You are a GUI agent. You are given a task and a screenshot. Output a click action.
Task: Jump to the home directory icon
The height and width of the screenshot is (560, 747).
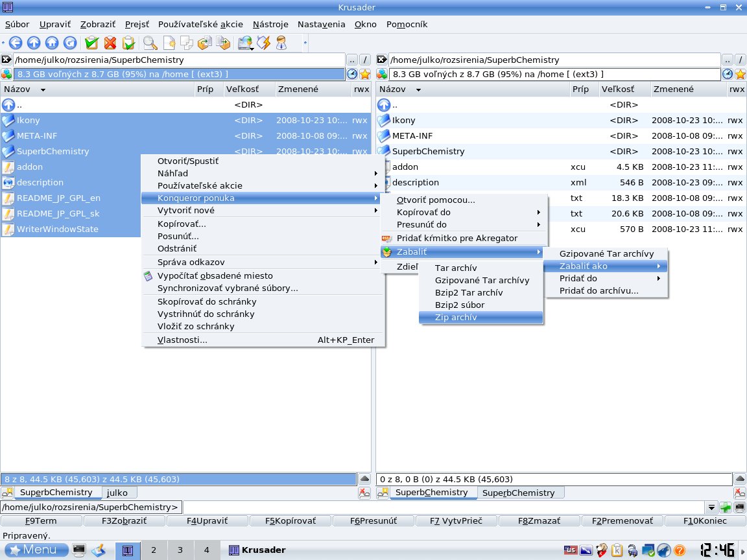coord(52,43)
